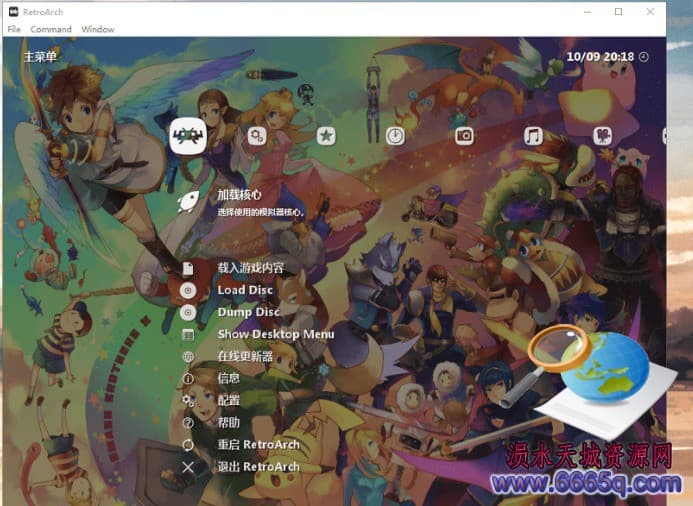Click the rocket icon beside 加载核心
The image size is (693, 506).
(x=188, y=202)
